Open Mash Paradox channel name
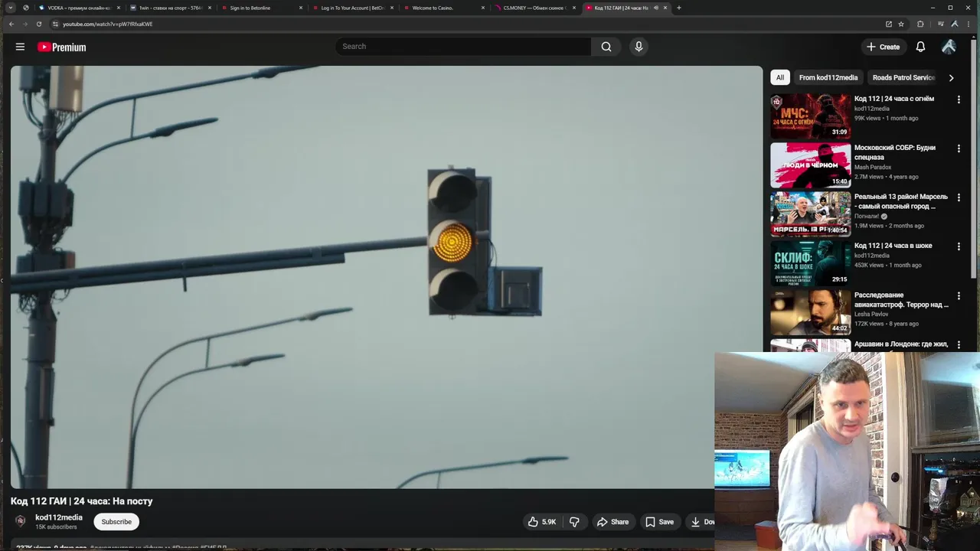Image resolution: width=980 pixels, height=551 pixels. [x=873, y=167]
